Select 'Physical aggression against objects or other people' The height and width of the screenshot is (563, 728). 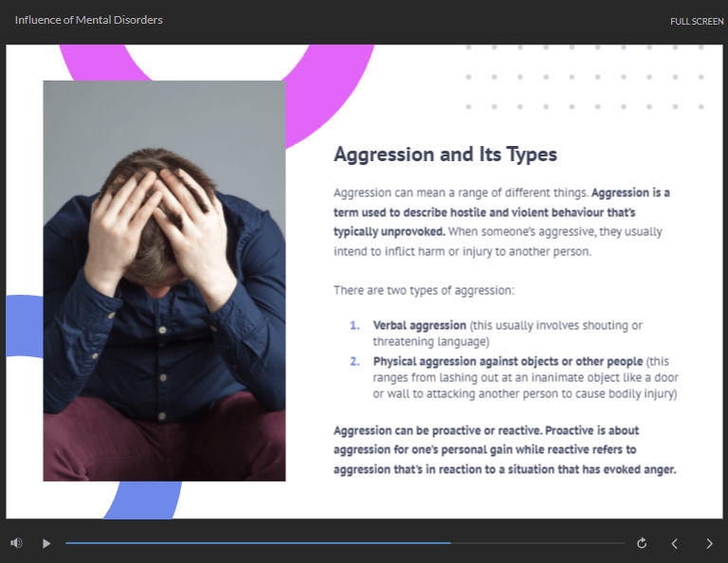[508, 361]
